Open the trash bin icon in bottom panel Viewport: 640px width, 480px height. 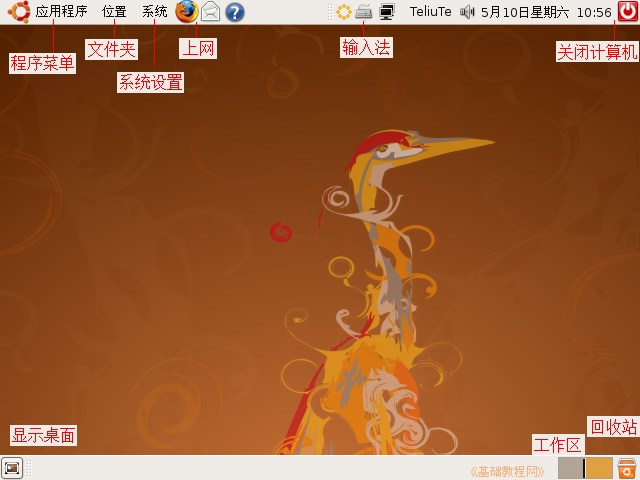[627, 468]
